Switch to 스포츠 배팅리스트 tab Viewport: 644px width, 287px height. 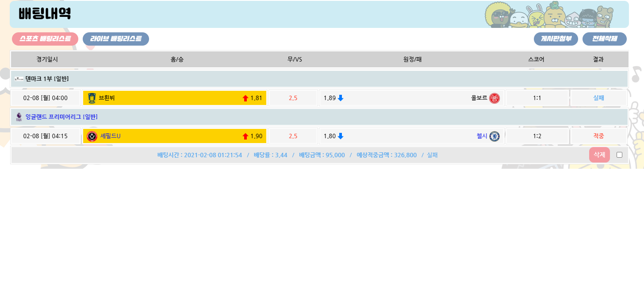[x=45, y=39]
